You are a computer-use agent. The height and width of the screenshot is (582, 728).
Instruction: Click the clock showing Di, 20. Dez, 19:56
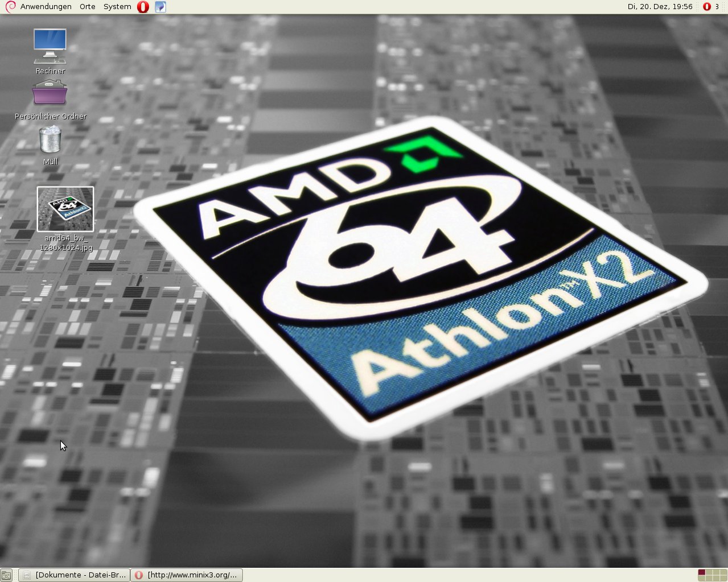coord(660,7)
